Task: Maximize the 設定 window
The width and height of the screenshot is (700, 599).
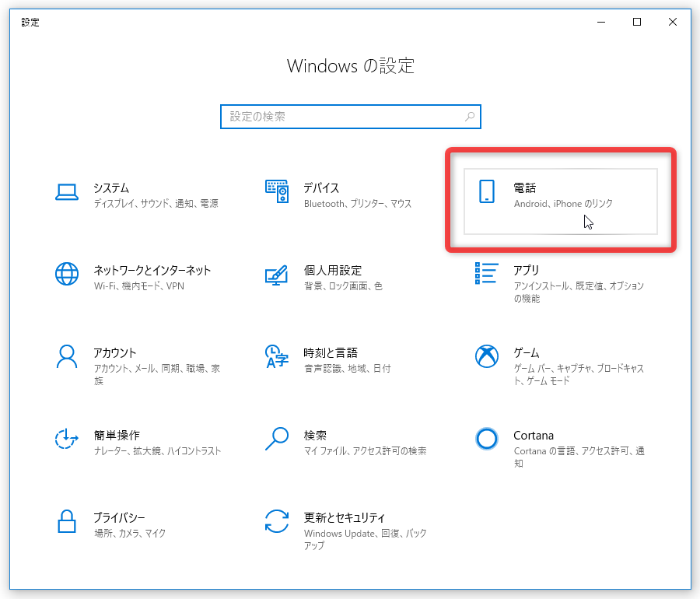Action: 637,22
